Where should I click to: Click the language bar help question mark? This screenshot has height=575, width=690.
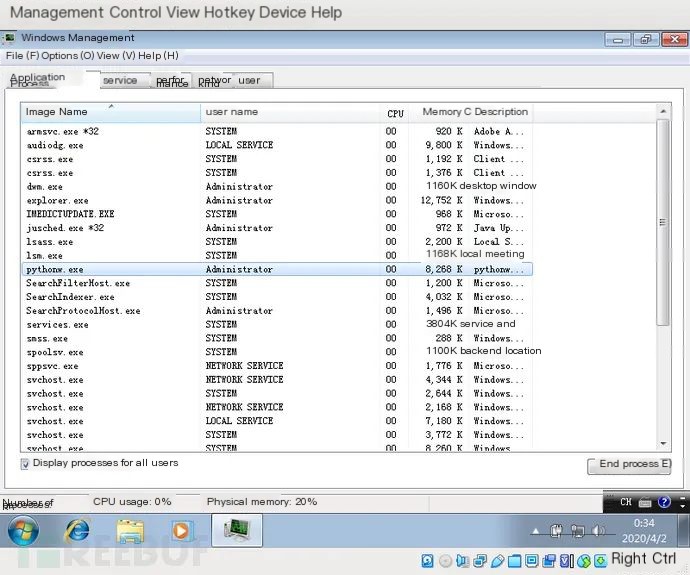pos(664,502)
